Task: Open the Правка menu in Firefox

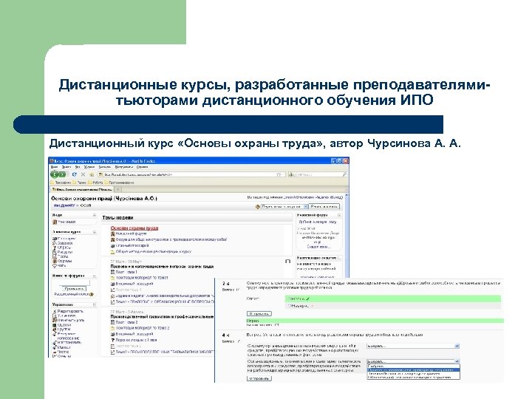Action: (66, 167)
